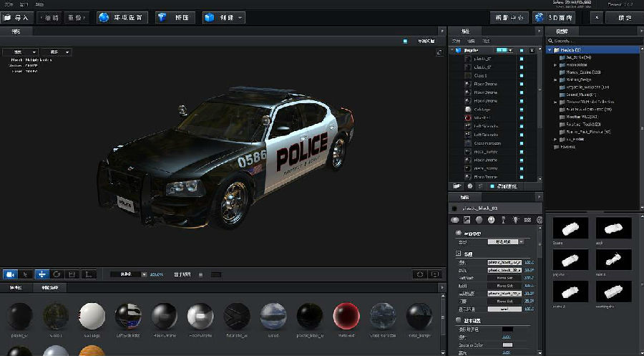Open the first menu in the menu bar
The height and width of the screenshot is (356, 644).
coord(9,4)
